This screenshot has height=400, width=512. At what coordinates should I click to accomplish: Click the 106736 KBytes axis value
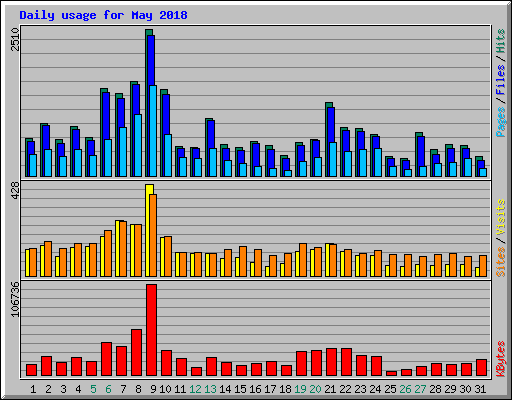click(x=15, y=299)
